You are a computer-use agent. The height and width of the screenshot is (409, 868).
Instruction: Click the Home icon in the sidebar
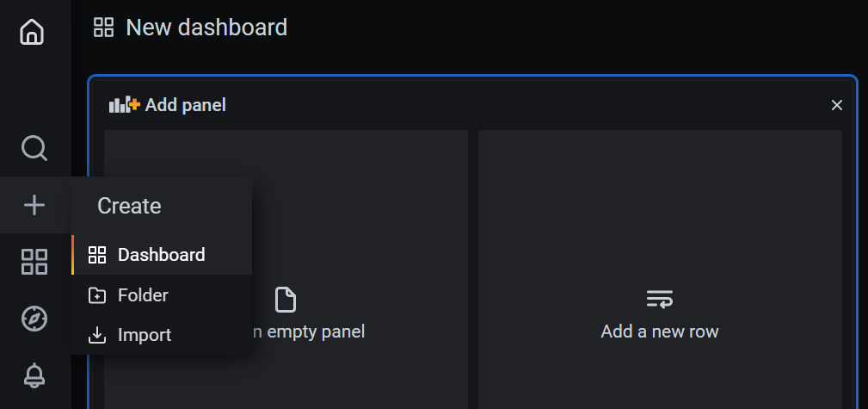point(33,32)
